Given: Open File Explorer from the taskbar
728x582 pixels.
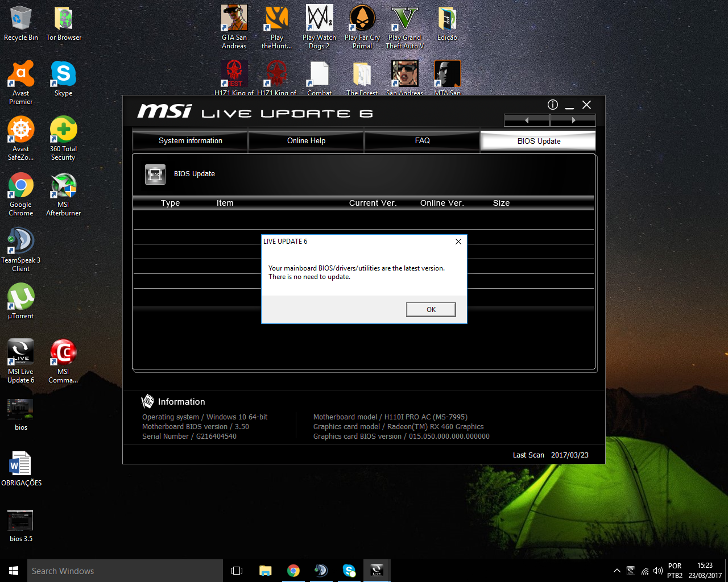Looking at the screenshot, I should click(x=265, y=571).
